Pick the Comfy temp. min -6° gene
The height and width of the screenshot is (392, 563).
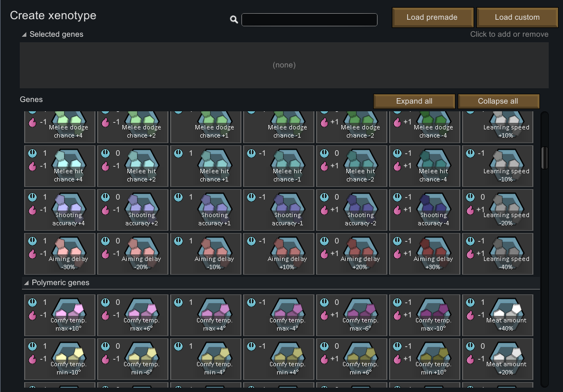[132, 359]
